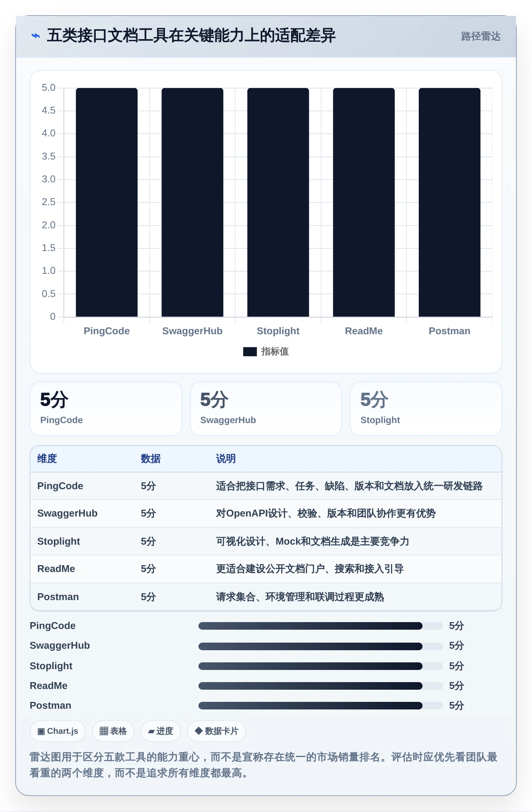Click the 2.5 y-axis tick label
Viewport: 532px width, 812px height.
click(x=49, y=202)
